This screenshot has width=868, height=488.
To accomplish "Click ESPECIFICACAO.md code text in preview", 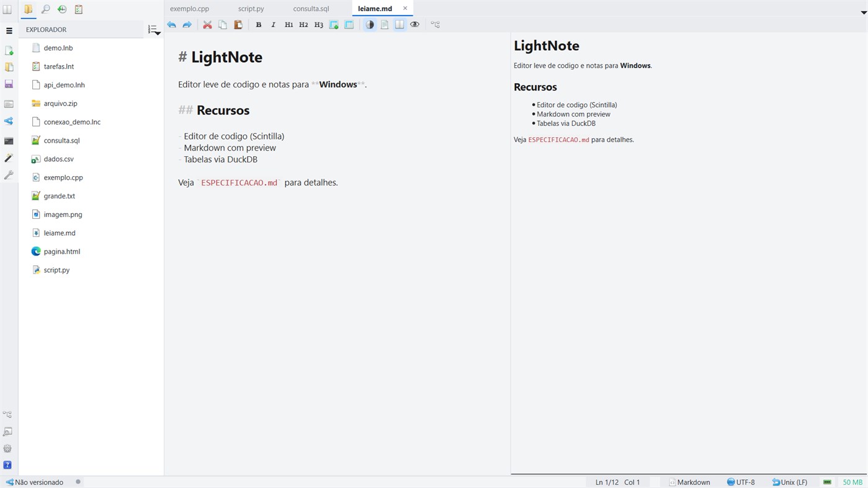I will [558, 140].
